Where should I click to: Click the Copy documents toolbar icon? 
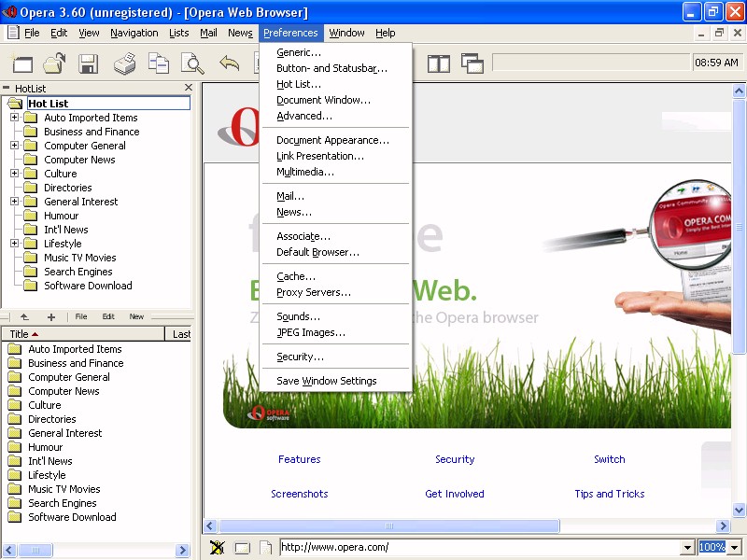tap(159, 63)
